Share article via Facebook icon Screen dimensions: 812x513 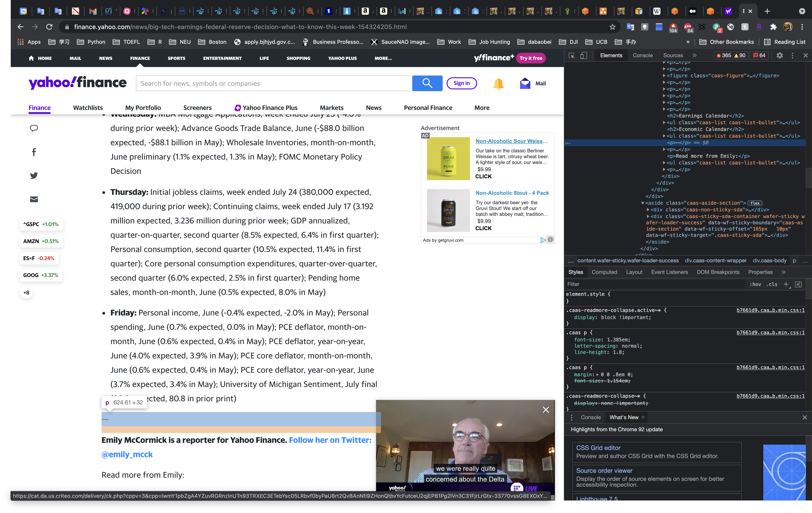[x=34, y=152]
